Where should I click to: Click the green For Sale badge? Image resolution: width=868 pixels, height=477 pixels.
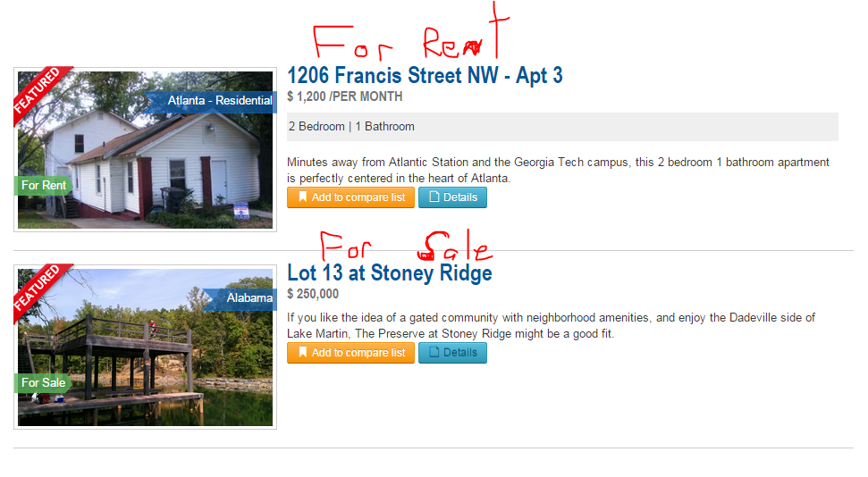43,383
